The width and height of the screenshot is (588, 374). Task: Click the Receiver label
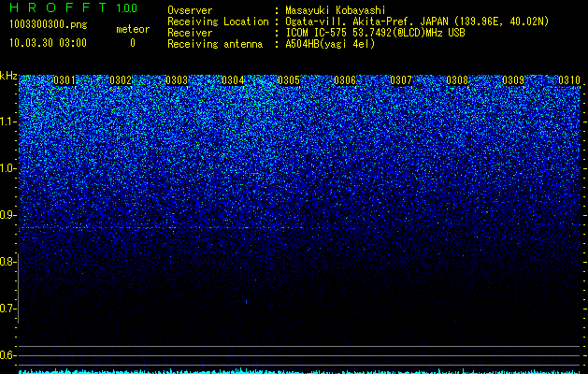coord(190,33)
